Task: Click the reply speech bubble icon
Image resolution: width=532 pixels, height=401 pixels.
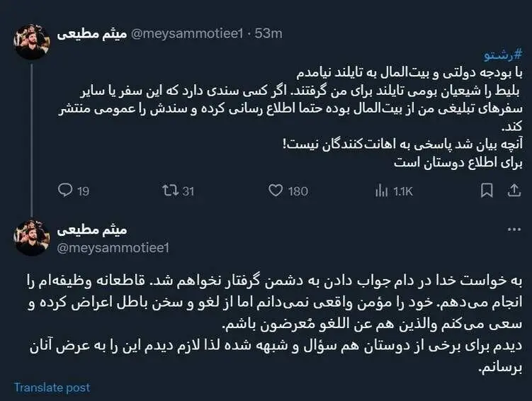Action: pos(64,190)
